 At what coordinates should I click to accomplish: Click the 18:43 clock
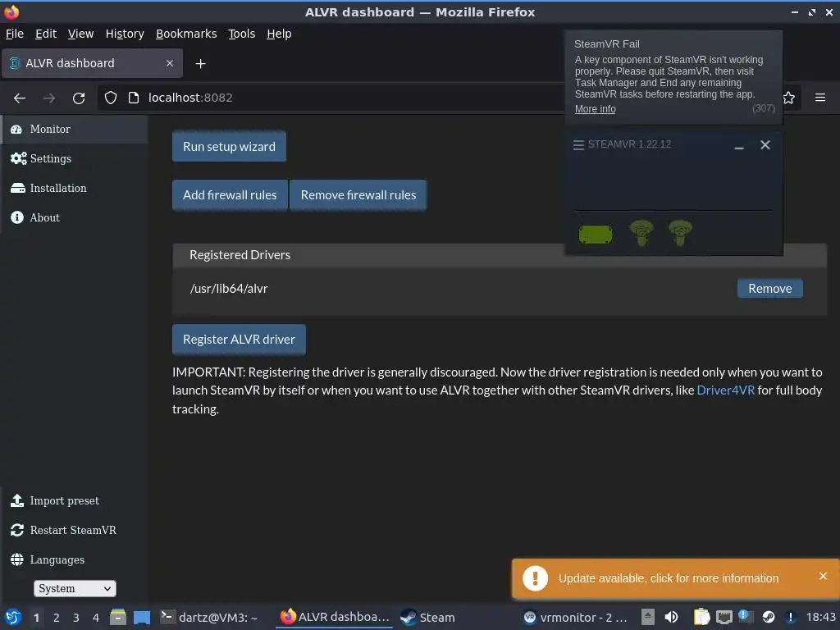pos(821,617)
